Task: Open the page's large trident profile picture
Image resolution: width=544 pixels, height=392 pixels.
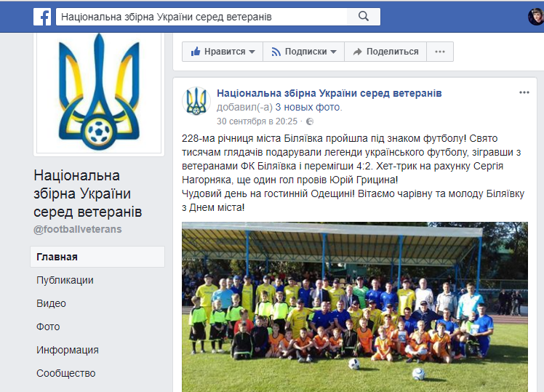Action: click(x=99, y=93)
